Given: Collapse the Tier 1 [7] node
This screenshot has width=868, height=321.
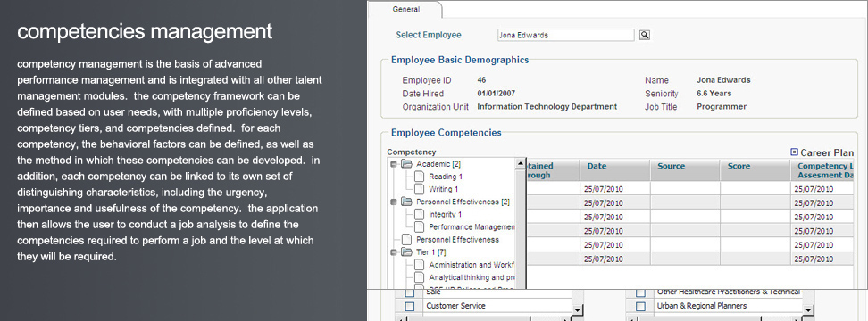Looking at the screenshot, I should [x=394, y=252].
